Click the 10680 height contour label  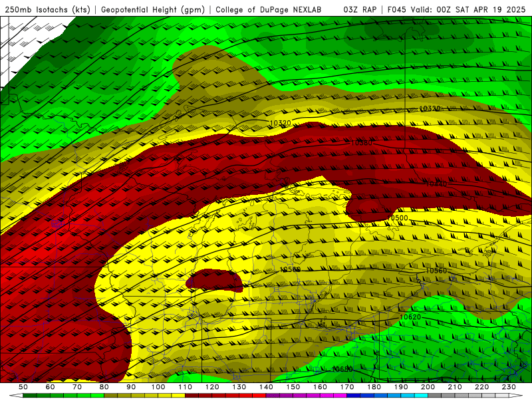click(342, 369)
